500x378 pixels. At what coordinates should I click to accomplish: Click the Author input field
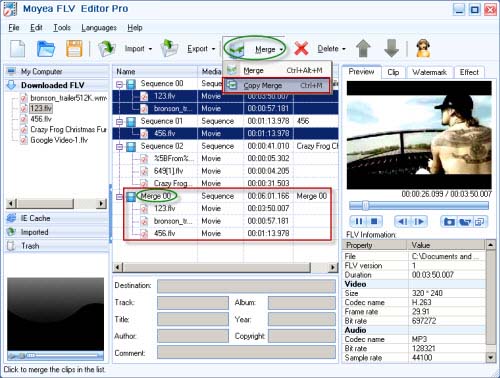[x=193, y=336]
